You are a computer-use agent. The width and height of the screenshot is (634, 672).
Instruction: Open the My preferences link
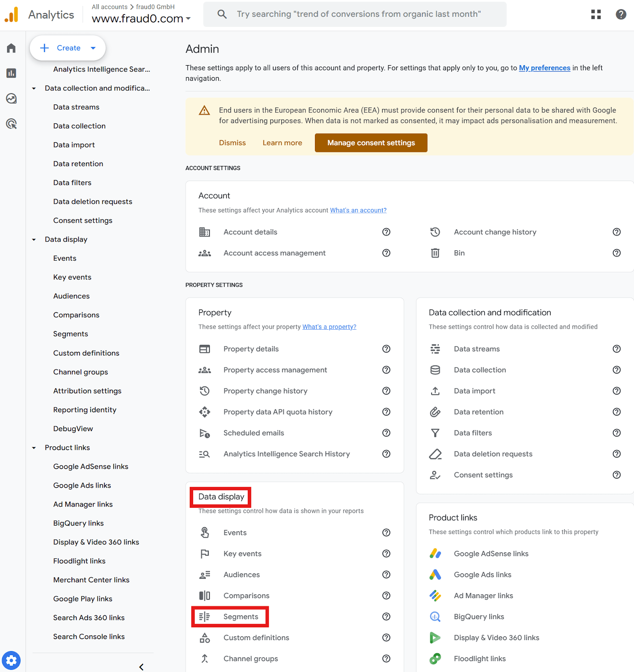click(x=545, y=68)
